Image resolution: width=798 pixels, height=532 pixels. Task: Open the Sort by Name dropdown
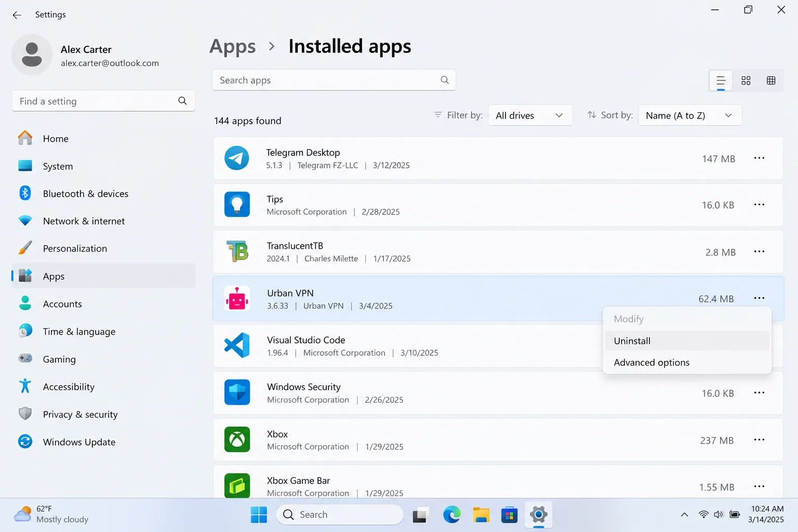pos(690,115)
